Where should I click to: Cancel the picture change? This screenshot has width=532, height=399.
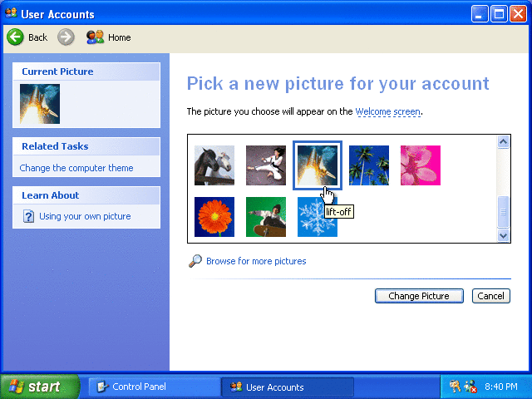point(491,296)
